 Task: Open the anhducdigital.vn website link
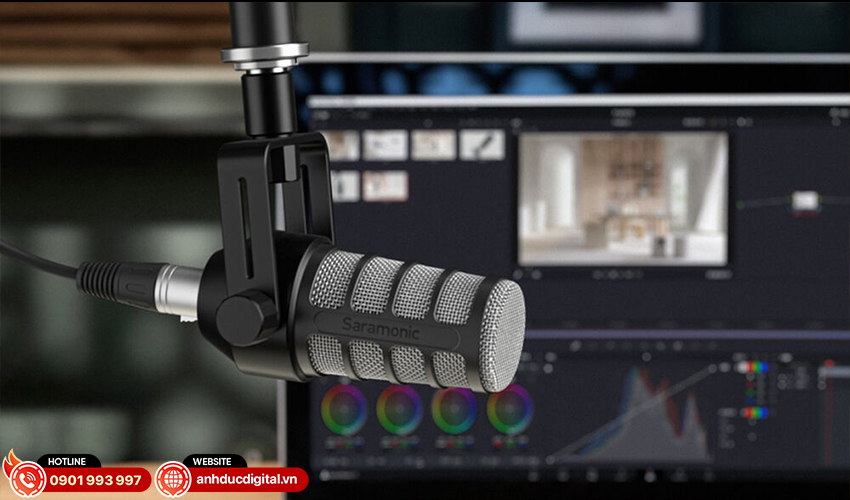[248, 481]
